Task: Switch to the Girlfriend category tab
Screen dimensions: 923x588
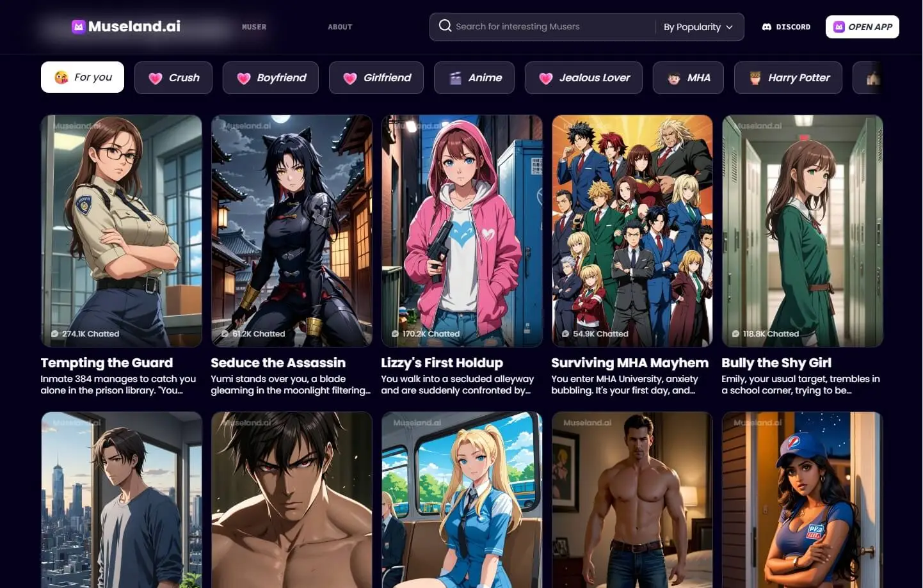Action: (x=376, y=77)
